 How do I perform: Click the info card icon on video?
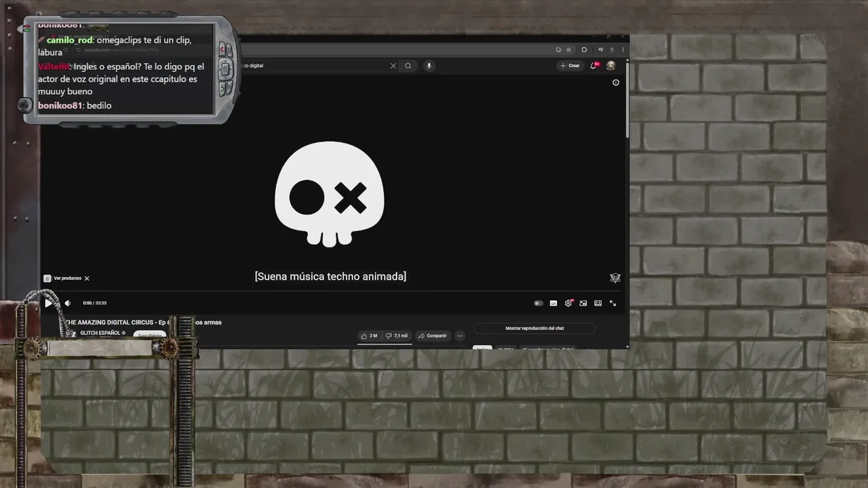(x=616, y=83)
